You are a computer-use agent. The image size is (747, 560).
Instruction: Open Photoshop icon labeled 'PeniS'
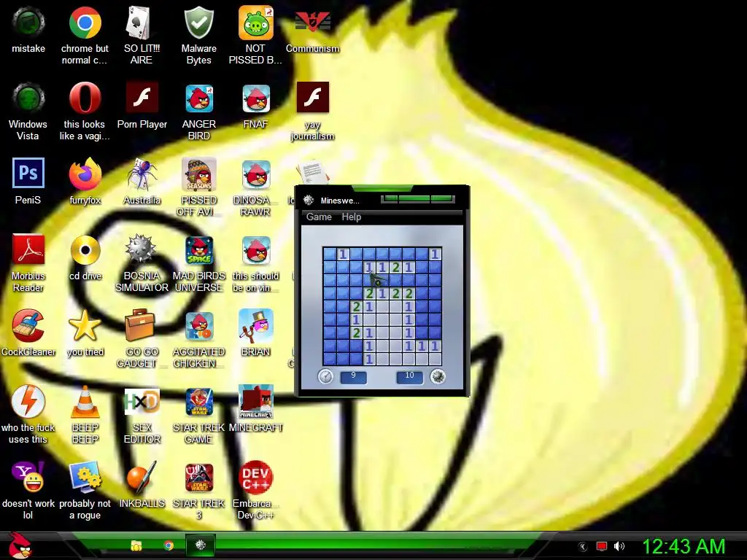28,173
